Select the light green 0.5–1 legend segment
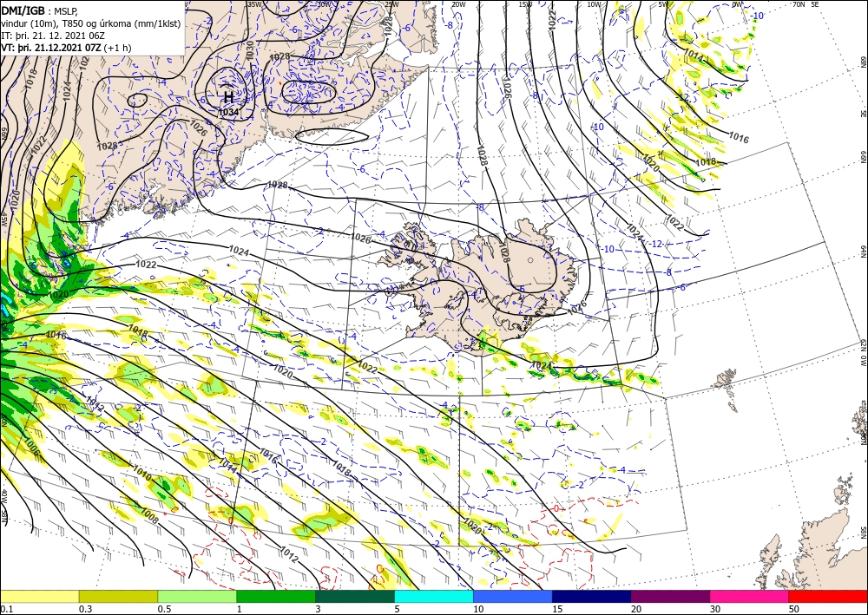 click(197, 596)
